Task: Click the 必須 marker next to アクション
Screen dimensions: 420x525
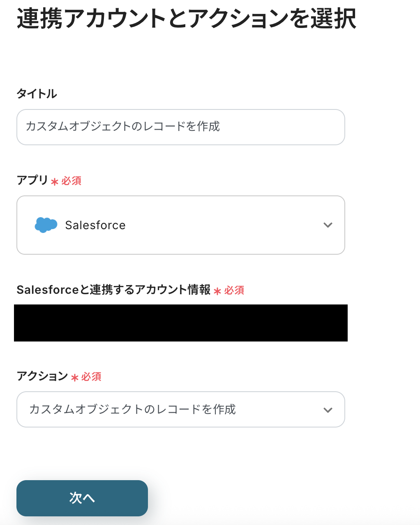Action: tap(91, 377)
